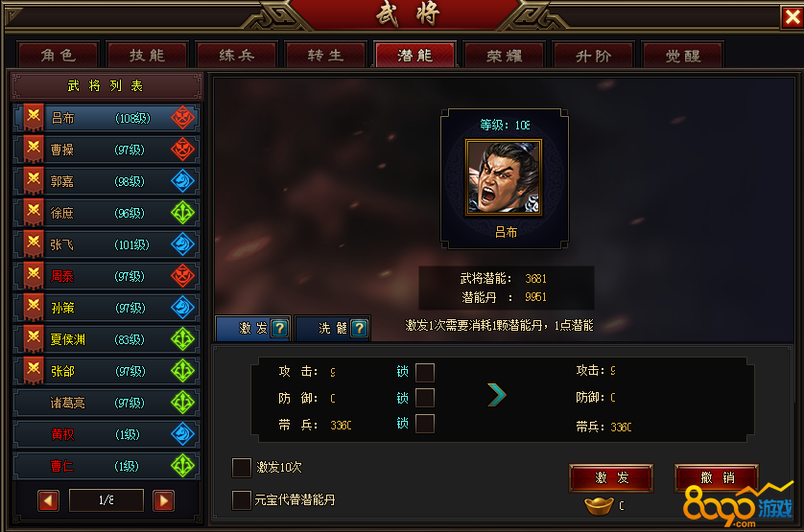Click the help icon beside 激发 tab
This screenshot has width=804, height=532.
280,328
